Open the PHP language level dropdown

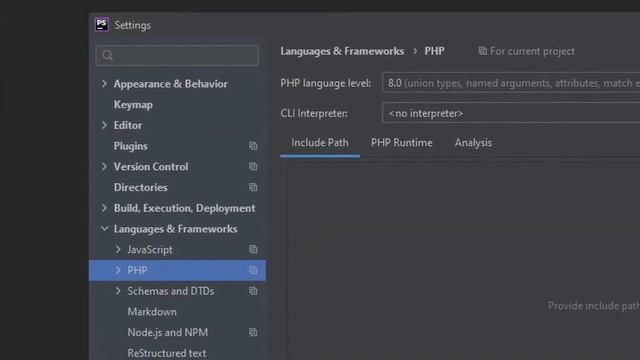pyautogui.click(x=511, y=83)
